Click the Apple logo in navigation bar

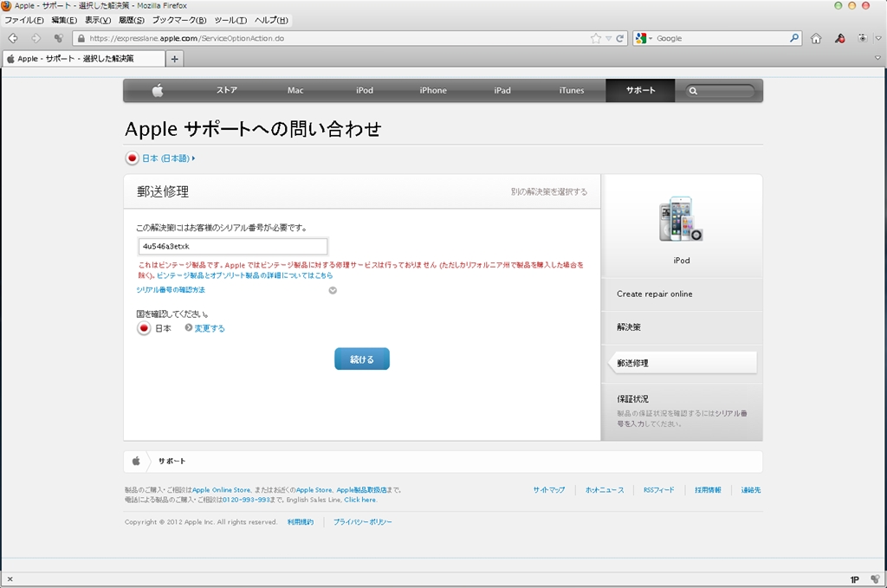click(x=158, y=90)
